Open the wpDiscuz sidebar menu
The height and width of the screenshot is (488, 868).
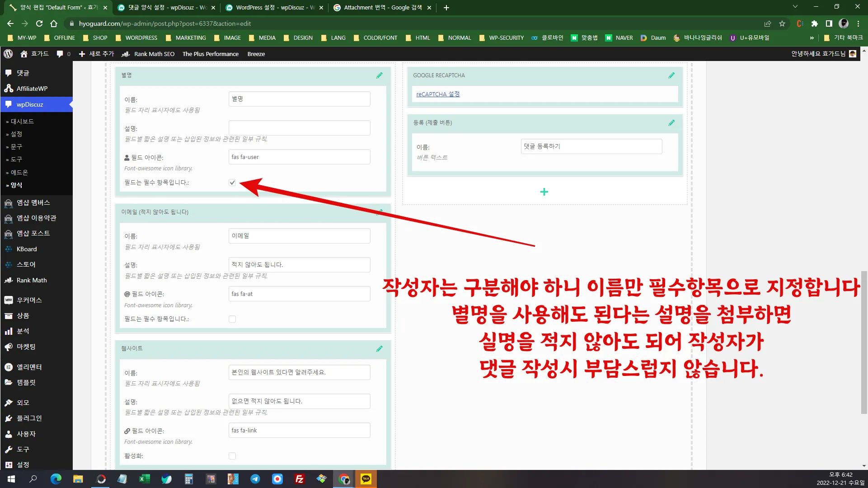(x=36, y=104)
